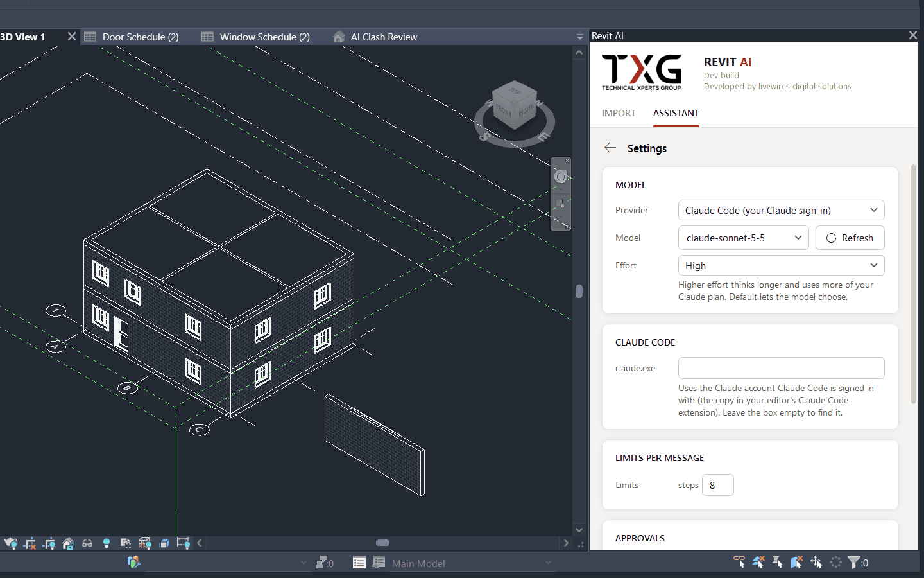Viewport: 924px width, 578px height.
Task: Click the house with padlock 3D view icon
Action: coord(68,543)
